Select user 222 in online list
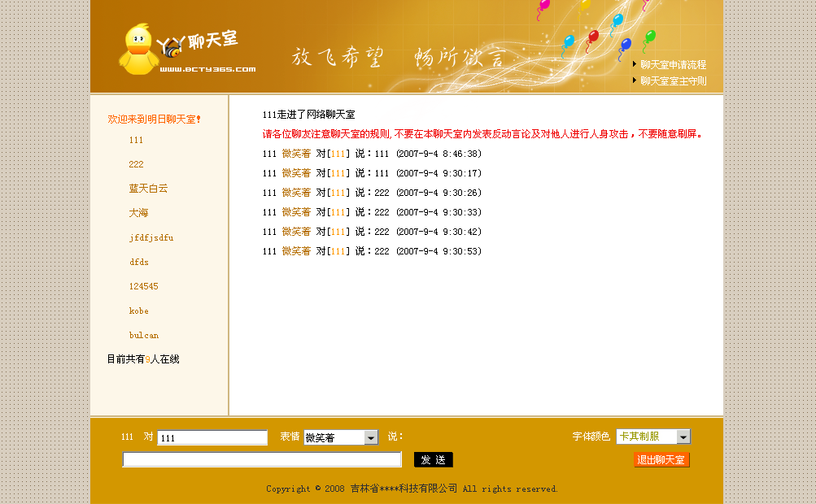 click(136, 165)
